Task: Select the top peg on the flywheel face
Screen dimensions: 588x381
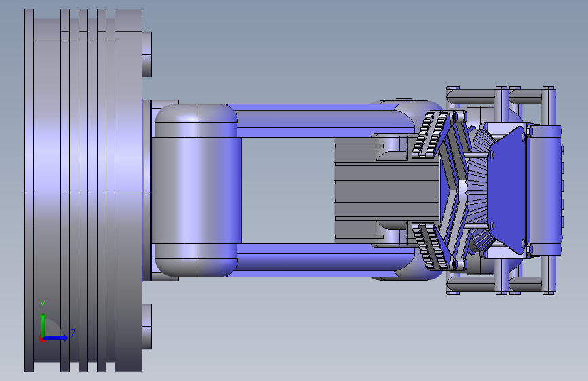Action: click(147, 54)
